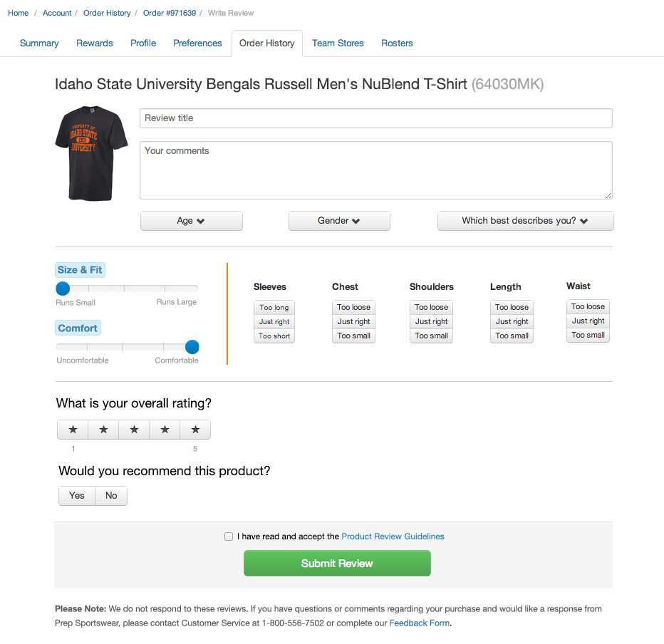Screen dimensions: 664x644
Task: Choose Just right for Sleeves
Action: 274,322
